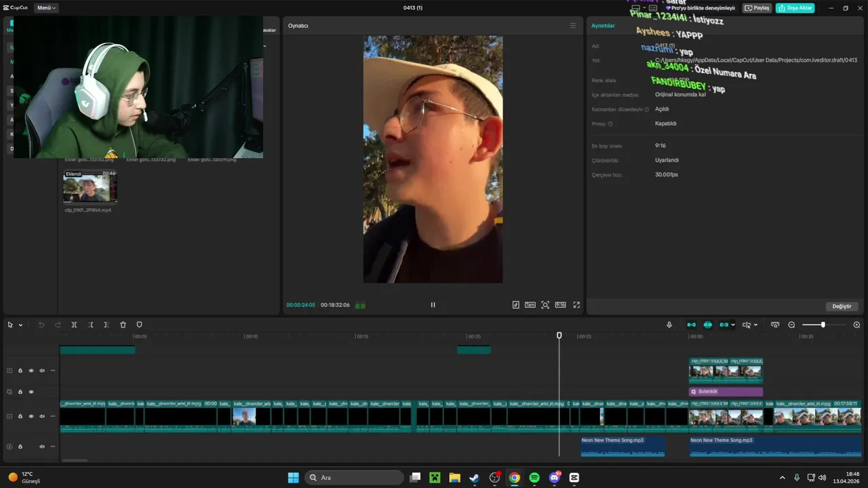The image size is (868, 488).
Task: Click the Paylaş button
Action: coord(757,8)
